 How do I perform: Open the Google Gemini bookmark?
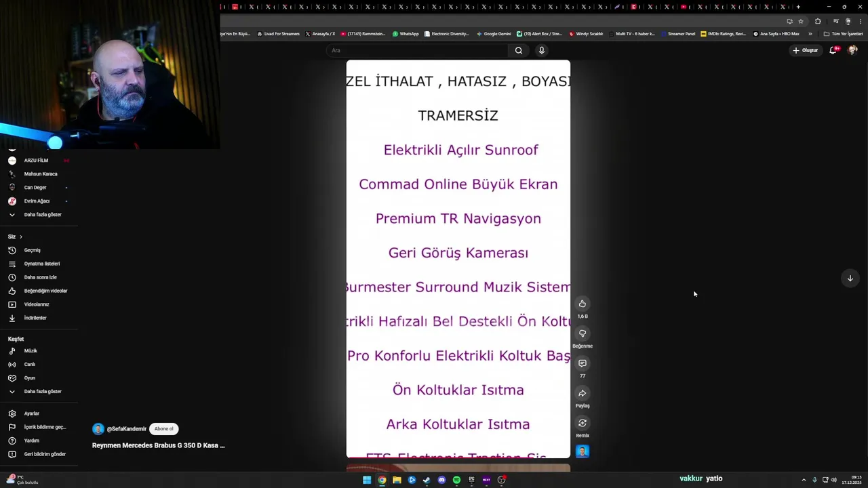494,34
